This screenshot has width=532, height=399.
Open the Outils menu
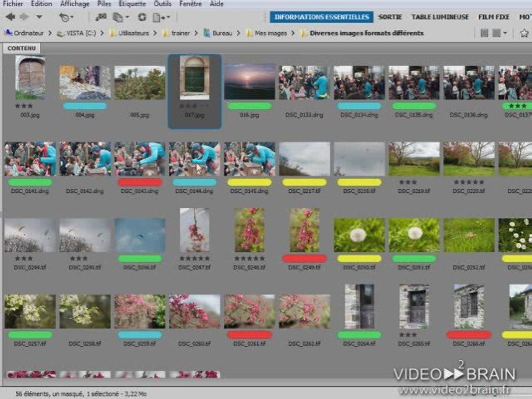pos(162,4)
